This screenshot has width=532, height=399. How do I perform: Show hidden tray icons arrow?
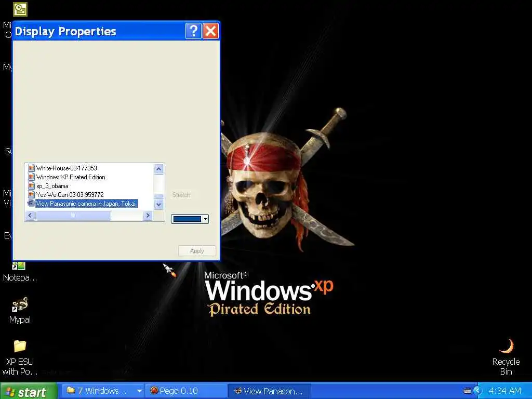[478, 391]
